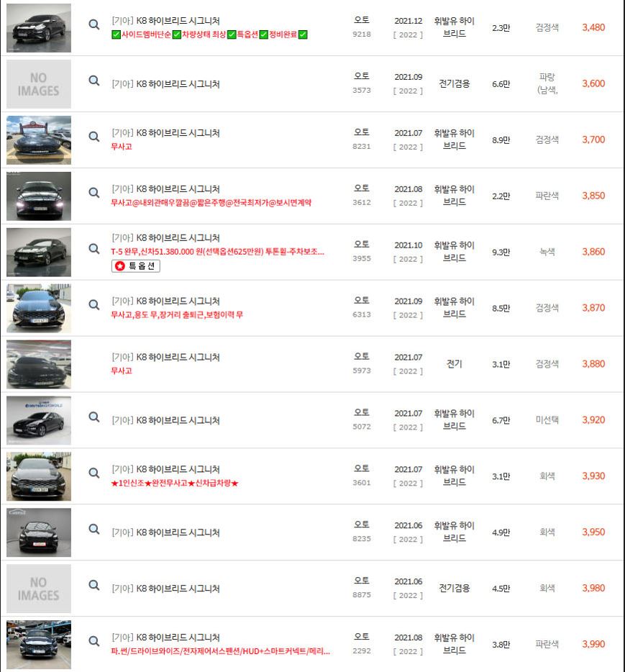Image resolution: width=625 pixels, height=672 pixels.
Task: Click the color 파랑 (남색, on the 3,600 row
Action: (547, 83)
